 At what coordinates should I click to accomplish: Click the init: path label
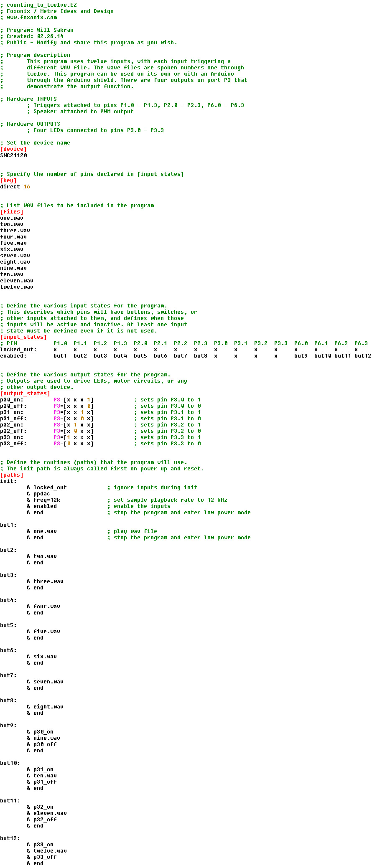click(8, 481)
